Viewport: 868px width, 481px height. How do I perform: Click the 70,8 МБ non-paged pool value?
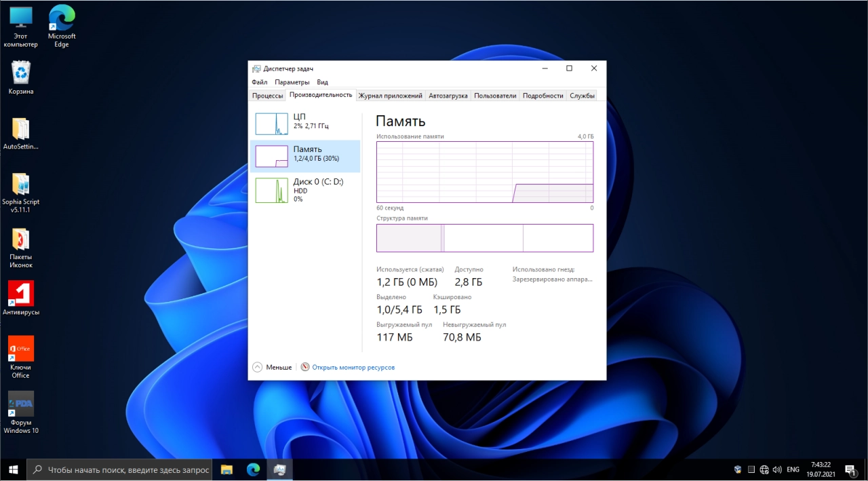[462, 337]
